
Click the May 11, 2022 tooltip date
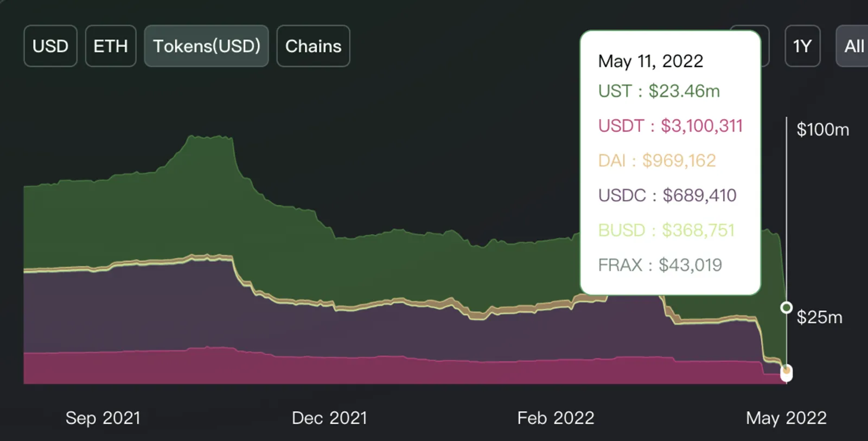(x=650, y=61)
